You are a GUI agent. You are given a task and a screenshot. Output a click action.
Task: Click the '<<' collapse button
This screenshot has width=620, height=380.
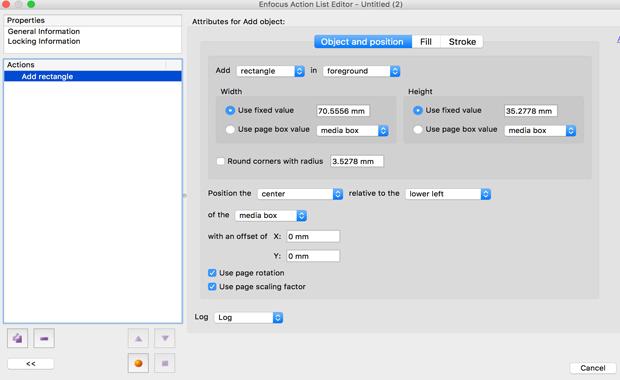30,363
